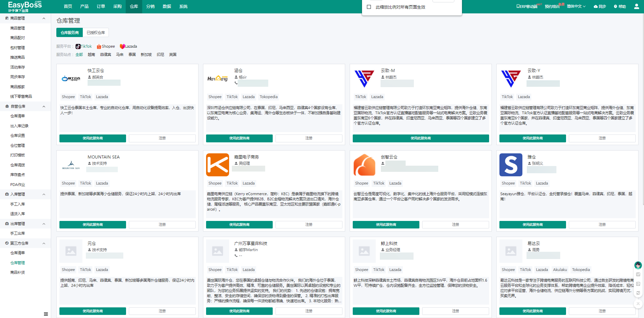Image resolution: width=644 pixels, height=318 pixels.
Task: Click the customer service avatar icon
Action: (x=638, y=265)
